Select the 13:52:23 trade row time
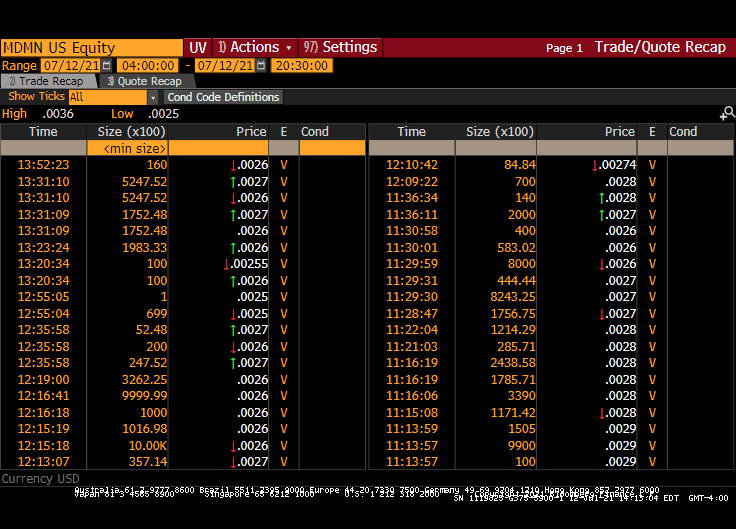736x529 pixels. coord(43,165)
